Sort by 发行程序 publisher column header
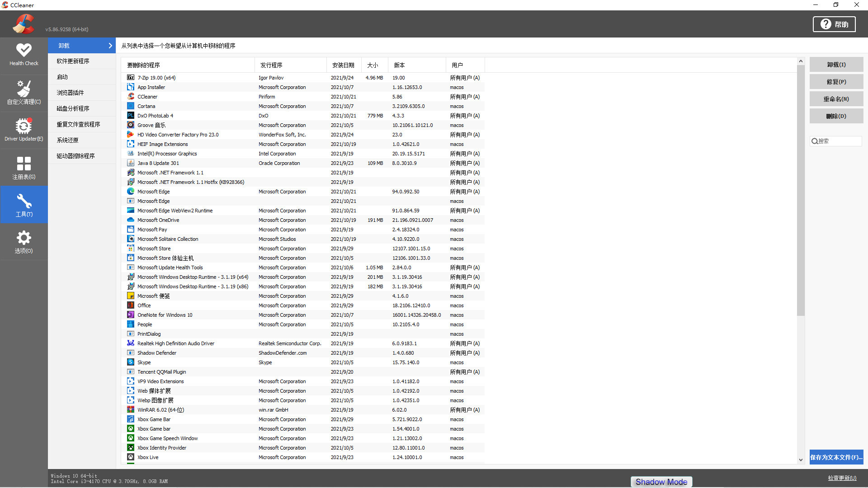The image size is (868, 488). click(x=291, y=65)
